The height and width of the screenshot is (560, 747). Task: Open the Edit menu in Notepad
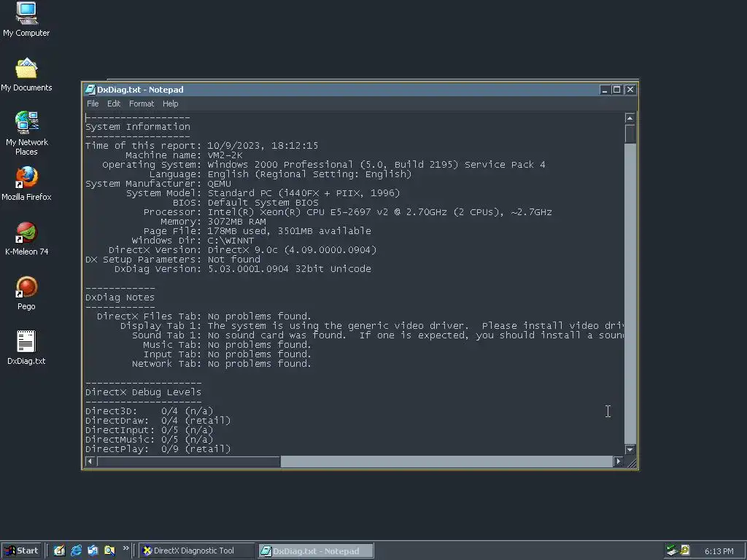(x=113, y=104)
